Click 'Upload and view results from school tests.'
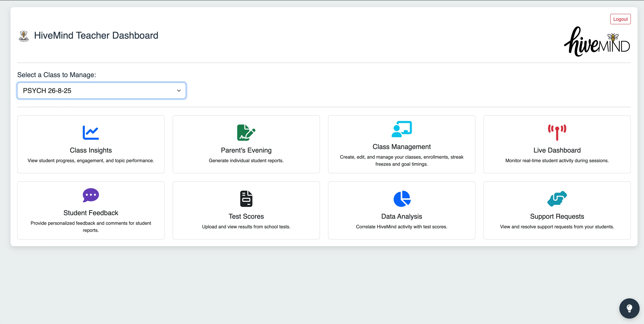The height and width of the screenshot is (324, 644). pos(246,226)
